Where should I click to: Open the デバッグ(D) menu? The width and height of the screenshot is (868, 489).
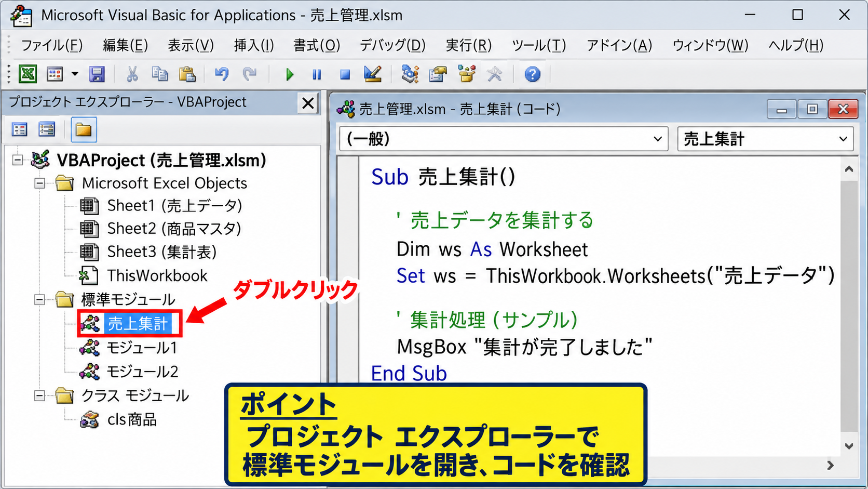(x=392, y=45)
